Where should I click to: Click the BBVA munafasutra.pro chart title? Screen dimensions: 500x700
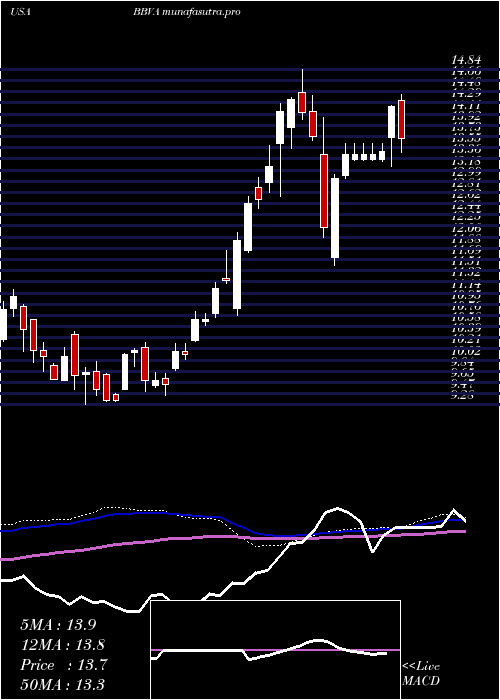(187, 12)
